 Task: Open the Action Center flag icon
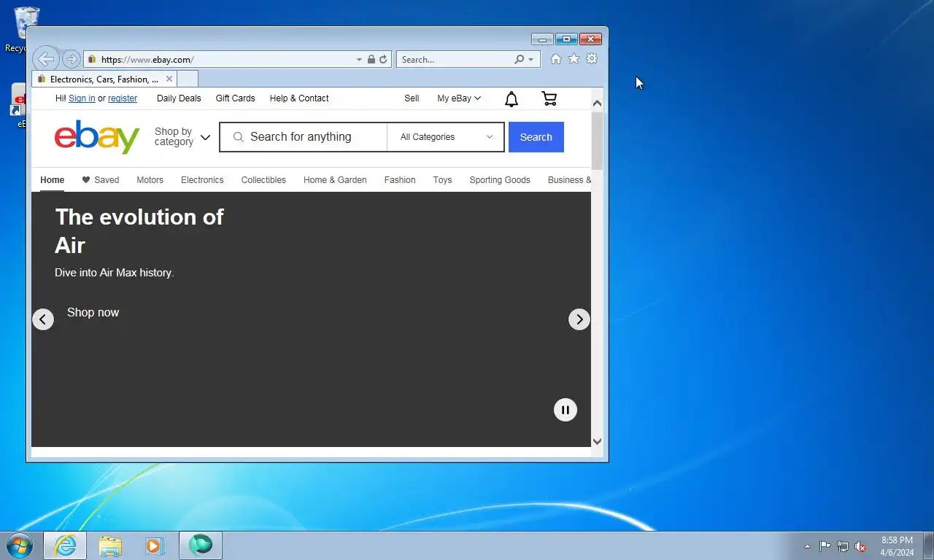click(x=825, y=546)
